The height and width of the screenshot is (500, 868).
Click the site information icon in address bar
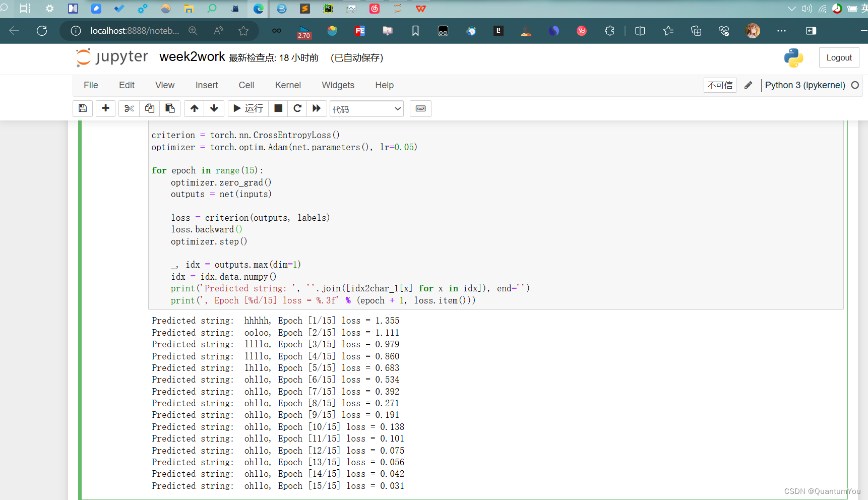(x=76, y=31)
